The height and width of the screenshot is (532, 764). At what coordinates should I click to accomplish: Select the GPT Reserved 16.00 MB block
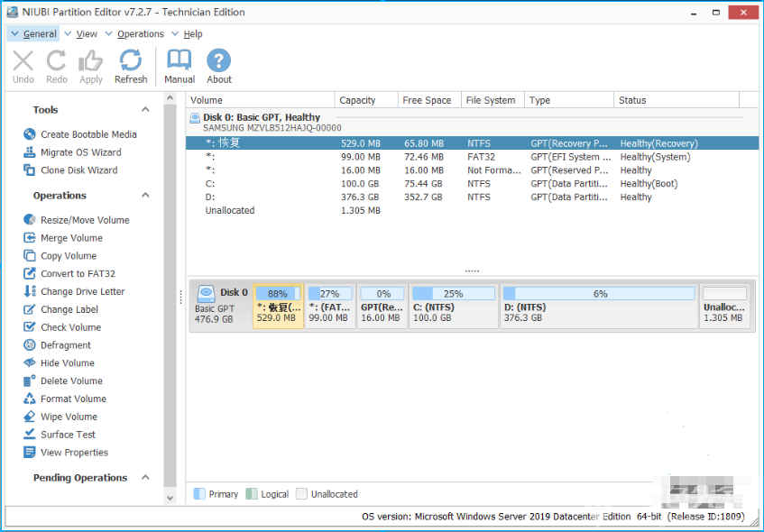(382, 307)
